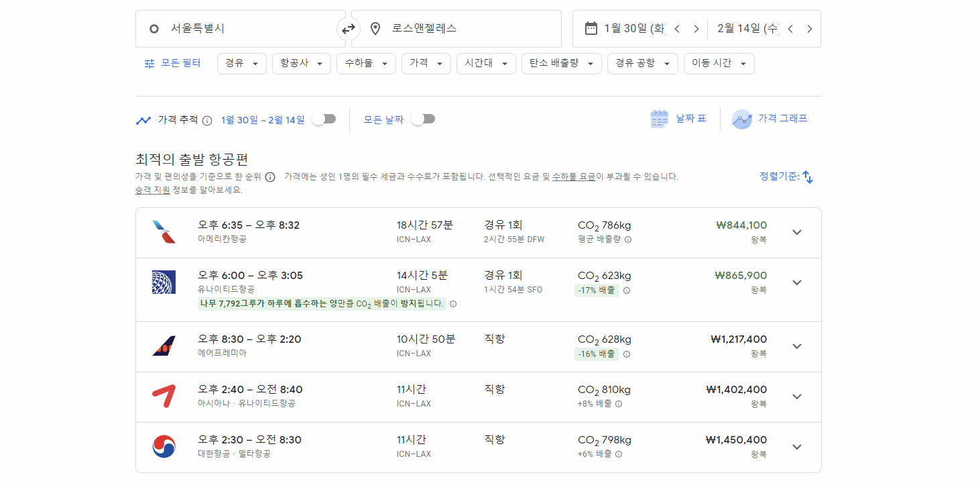The width and height of the screenshot is (980, 483).
Task: Open the 경유 stops filter menu
Action: click(241, 63)
